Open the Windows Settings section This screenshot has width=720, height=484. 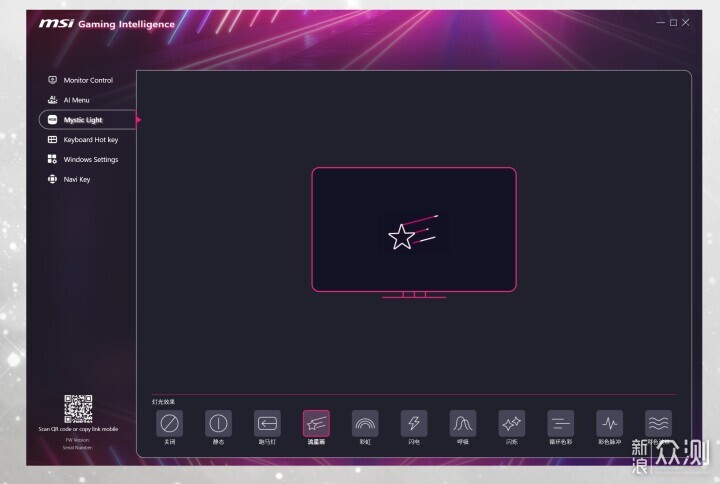pyautogui.click(x=83, y=159)
